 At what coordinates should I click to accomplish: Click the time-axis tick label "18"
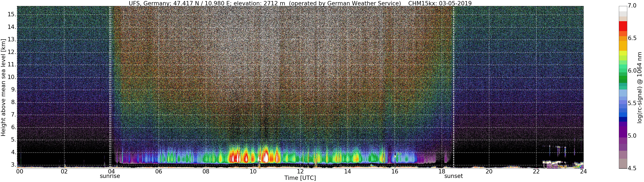coord(442,171)
